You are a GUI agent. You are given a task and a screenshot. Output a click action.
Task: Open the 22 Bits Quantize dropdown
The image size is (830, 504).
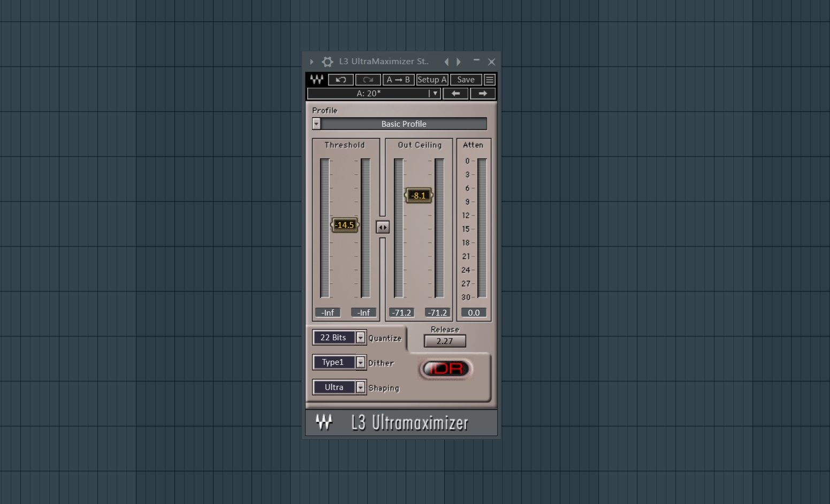pyautogui.click(x=339, y=338)
